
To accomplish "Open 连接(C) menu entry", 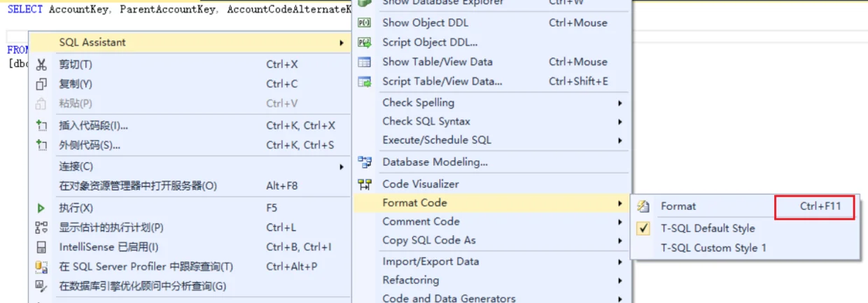I will pyautogui.click(x=190, y=167).
